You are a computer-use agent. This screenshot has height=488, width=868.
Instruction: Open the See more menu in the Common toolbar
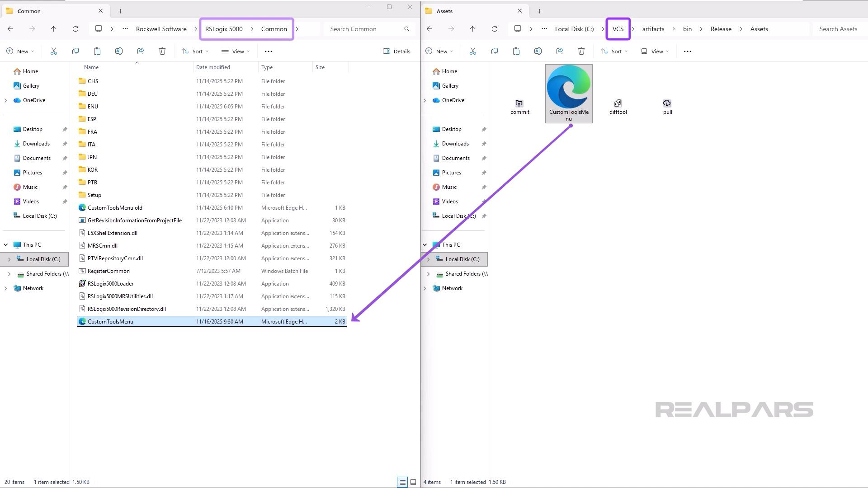(x=269, y=51)
